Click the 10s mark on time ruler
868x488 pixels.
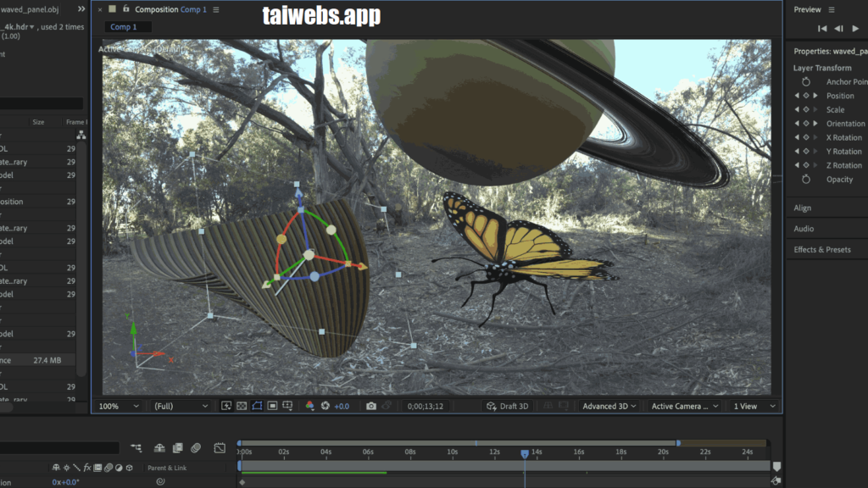pyautogui.click(x=453, y=452)
